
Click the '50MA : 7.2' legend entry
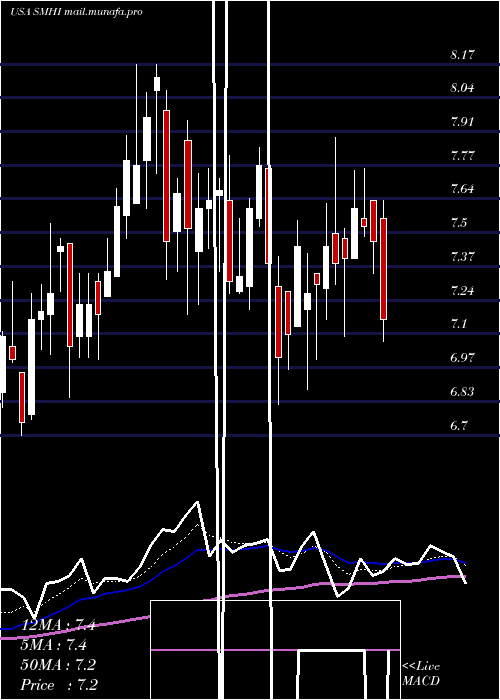point(58,665)
